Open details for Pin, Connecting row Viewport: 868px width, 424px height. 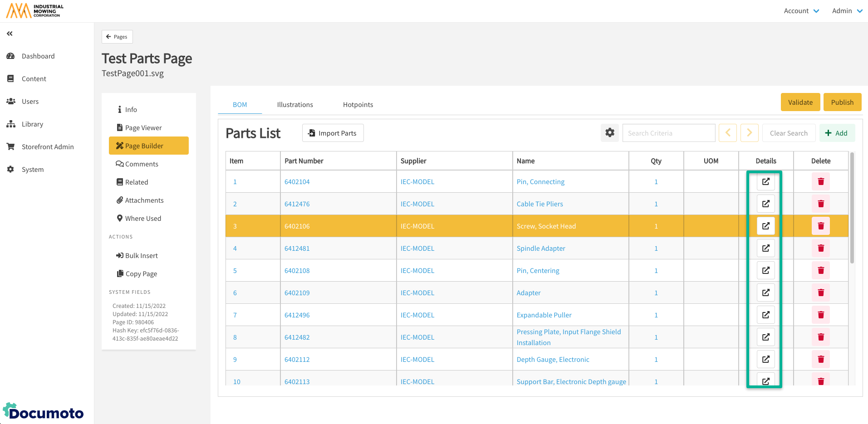point(765,181)
